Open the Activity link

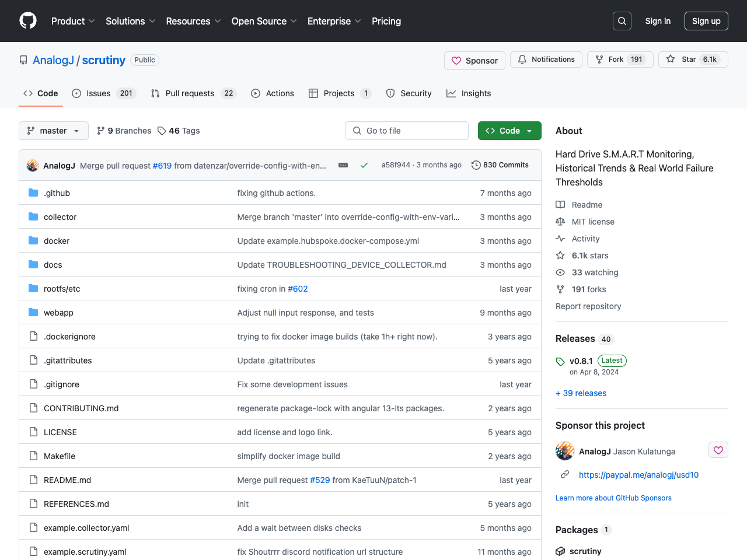coord(578,239)
